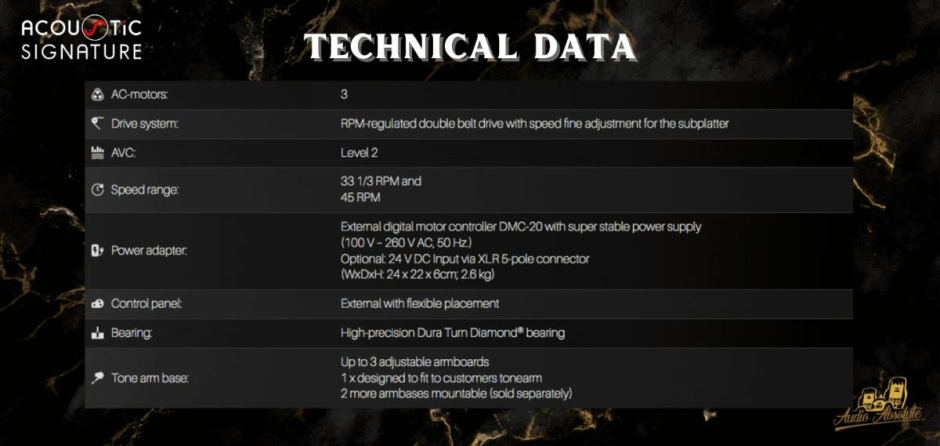Click the Speed range dial icon

97,189
